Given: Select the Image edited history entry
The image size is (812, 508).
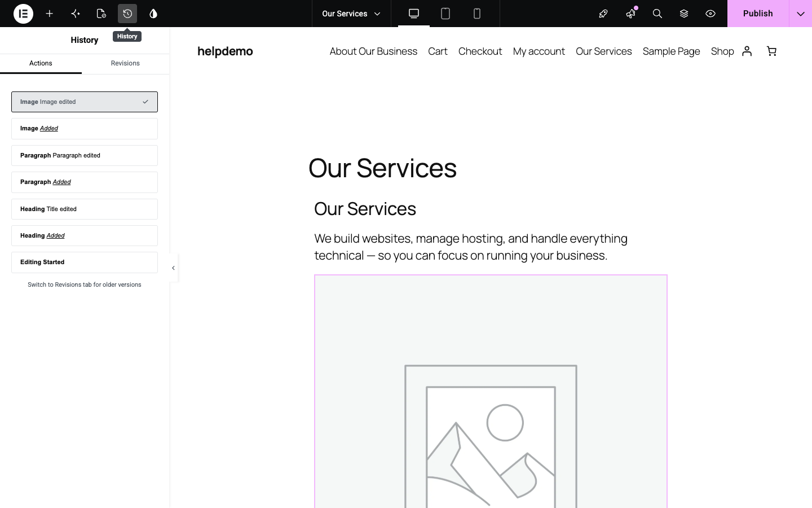Looking at the screenshot, I should (85, 102).
